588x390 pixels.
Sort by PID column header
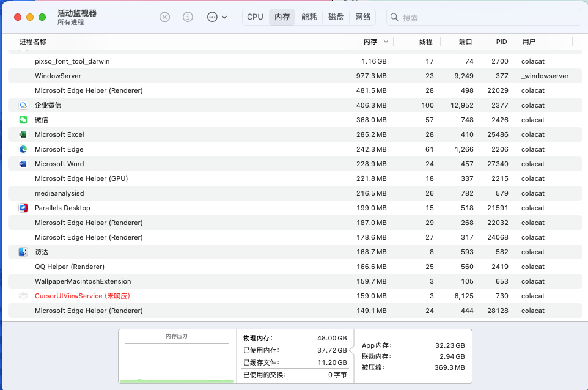click(501, 42)
